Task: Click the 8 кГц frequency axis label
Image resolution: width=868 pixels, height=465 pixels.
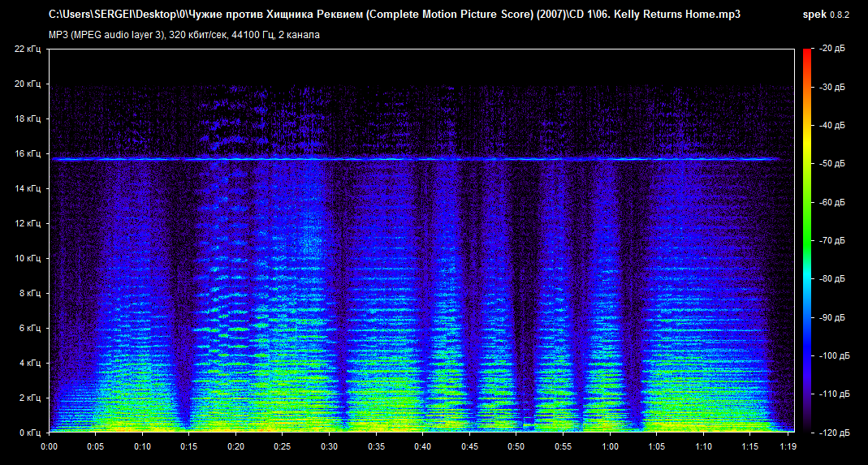Action: 30,293
